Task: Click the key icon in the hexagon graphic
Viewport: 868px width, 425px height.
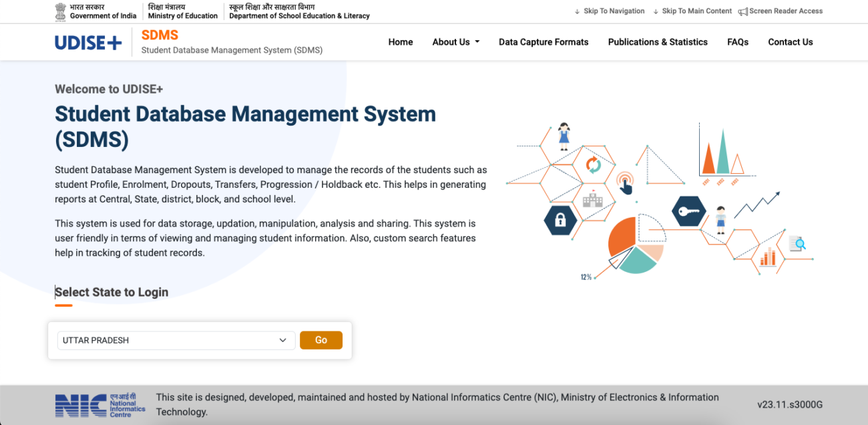Action: coord(688,211)
